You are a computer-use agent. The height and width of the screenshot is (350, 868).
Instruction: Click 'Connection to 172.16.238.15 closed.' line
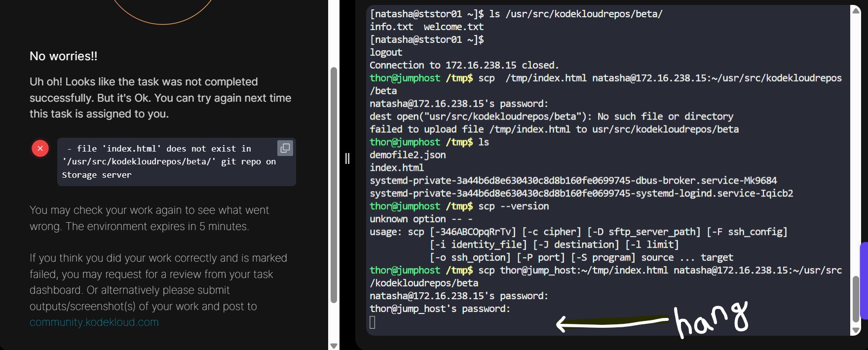(x=464, y=65)
